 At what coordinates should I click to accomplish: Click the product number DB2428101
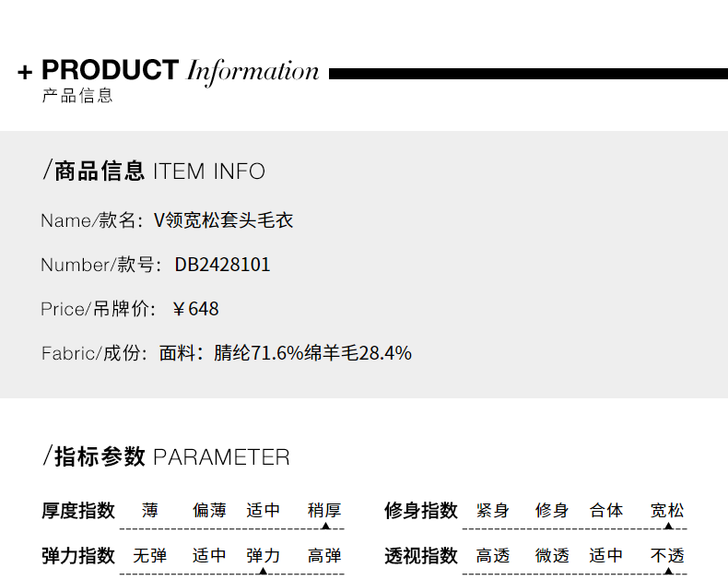coord(223,265)
